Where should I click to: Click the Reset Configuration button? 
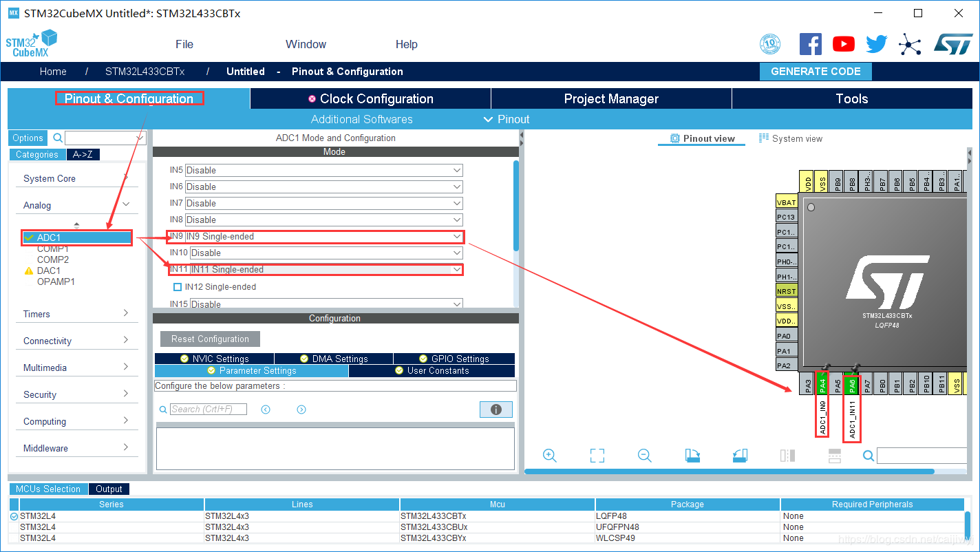(x=210, y=339)
